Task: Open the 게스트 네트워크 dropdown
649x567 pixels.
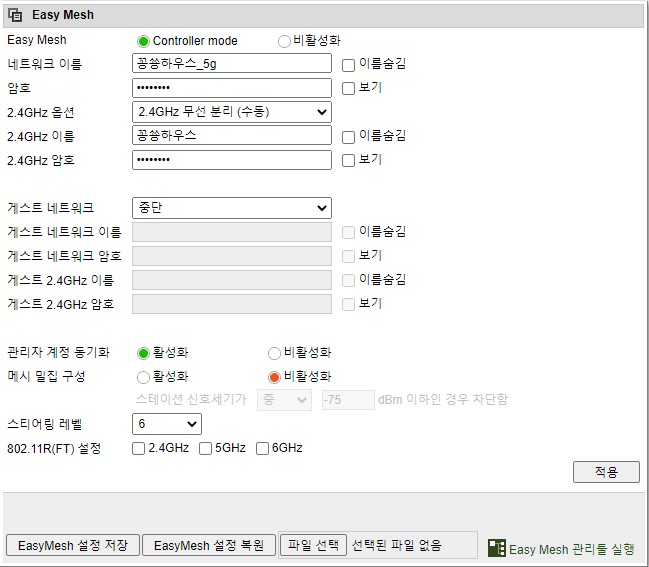Action: pos(232,208)
